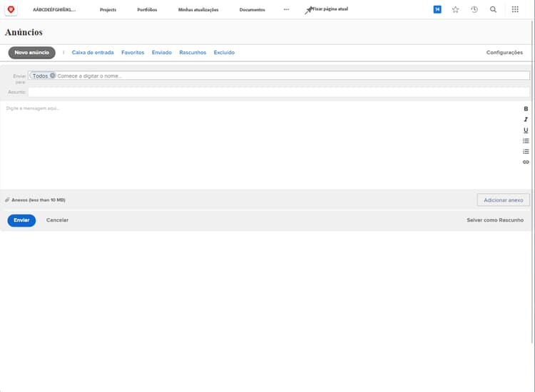
Task: Switch to Caixa de entrada tab
Action: click(93, 53)
